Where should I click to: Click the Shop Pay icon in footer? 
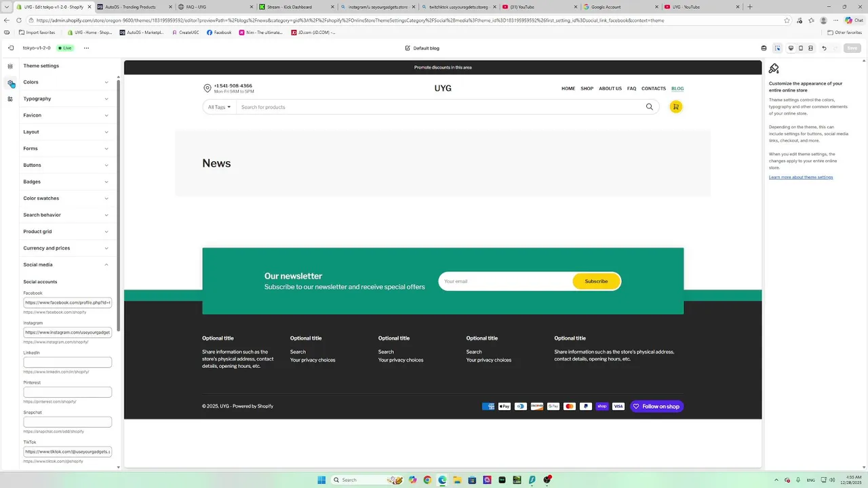tap(602, 407)
